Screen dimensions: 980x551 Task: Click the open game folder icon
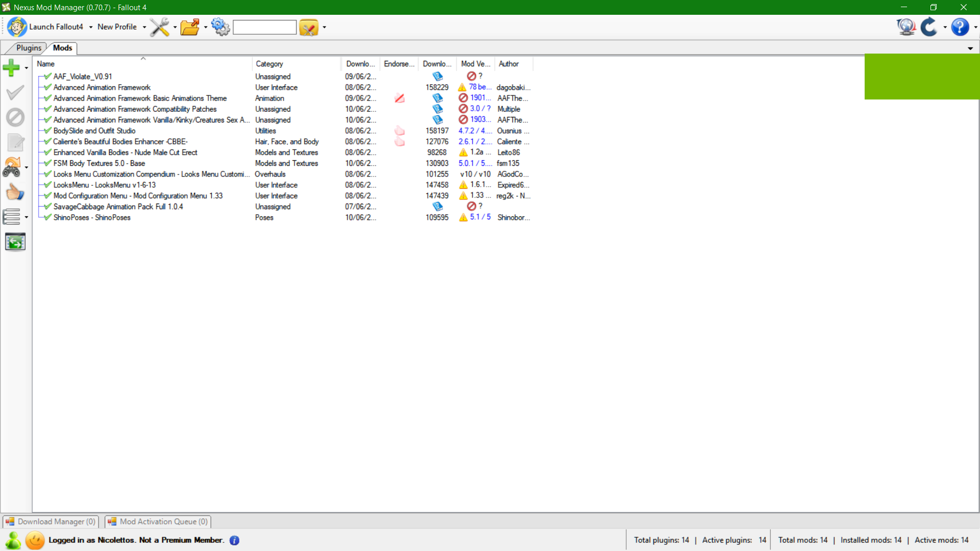coord(190,27)
